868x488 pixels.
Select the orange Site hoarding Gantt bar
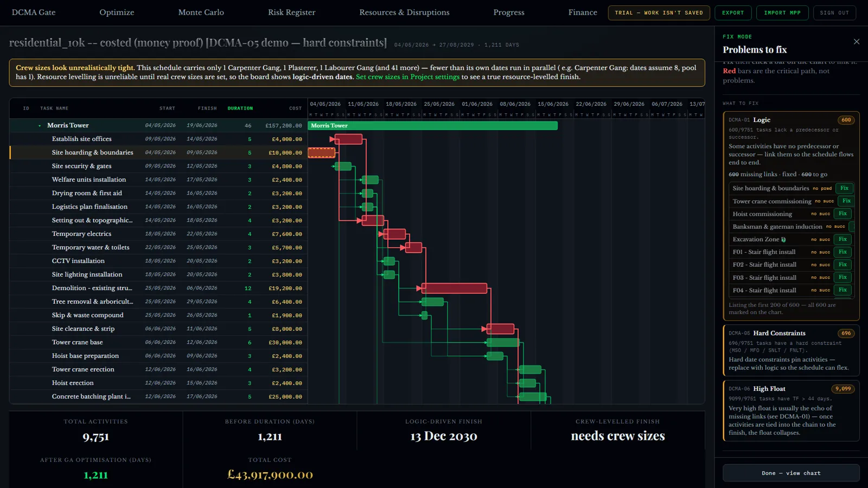322,153
